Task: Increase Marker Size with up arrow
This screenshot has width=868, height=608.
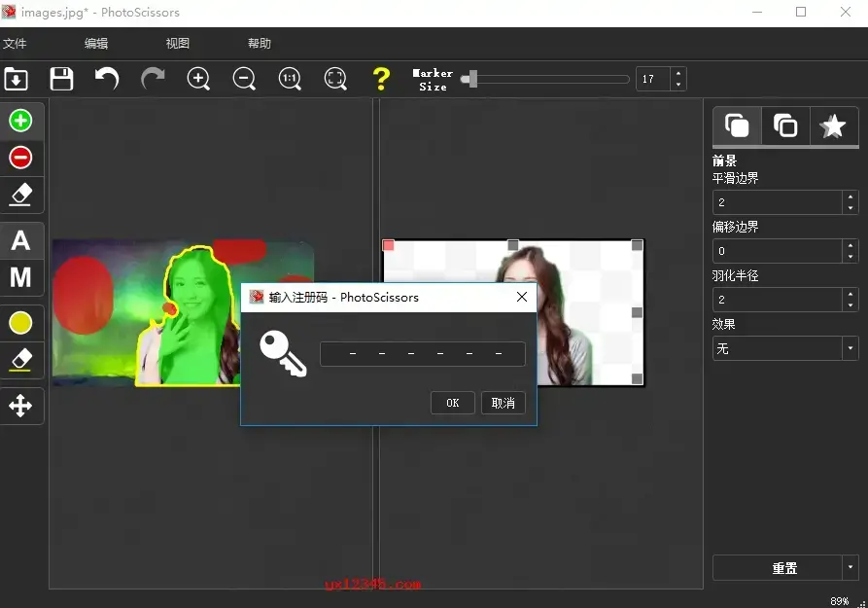Action: (x=678, y=73)
